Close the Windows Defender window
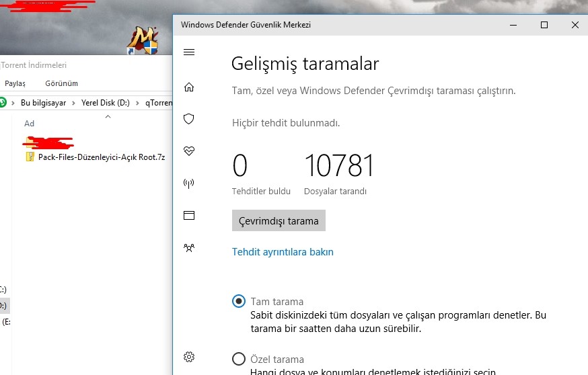The image size is (588, 375). 575,25
